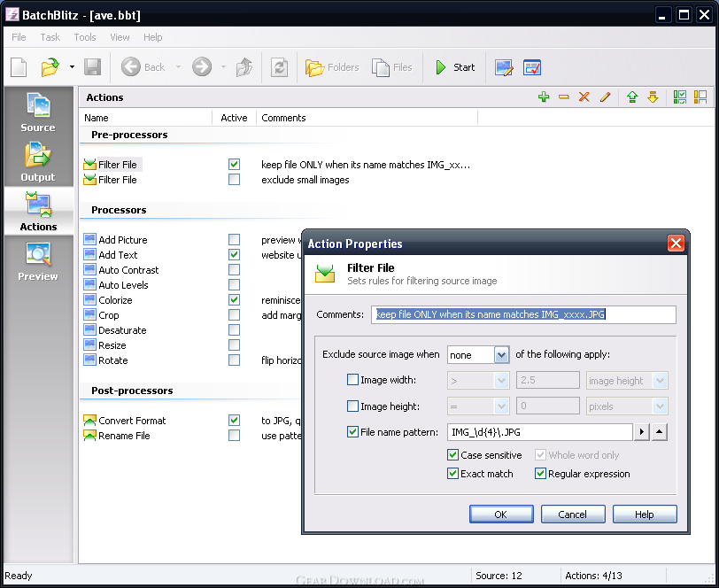The image size is (719, 588).
Task: Expand the 'none' condition dropdown
Action: click(x=501, y=355)
